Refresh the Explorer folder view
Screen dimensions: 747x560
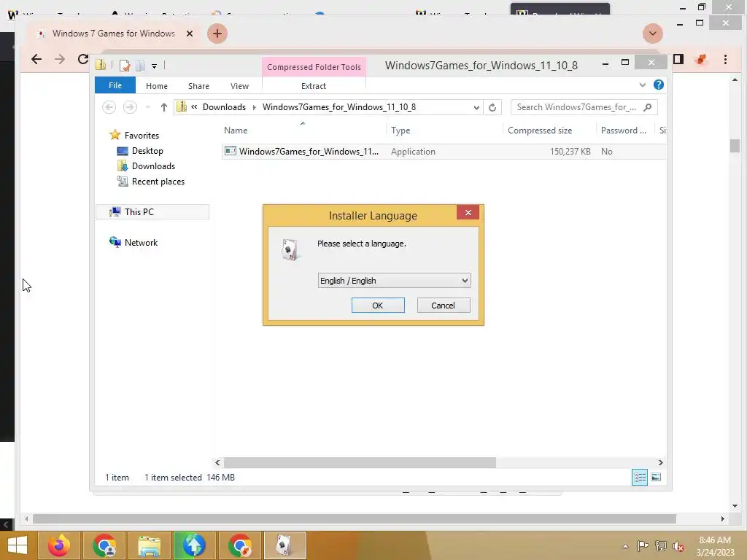(x=492, y=108)
